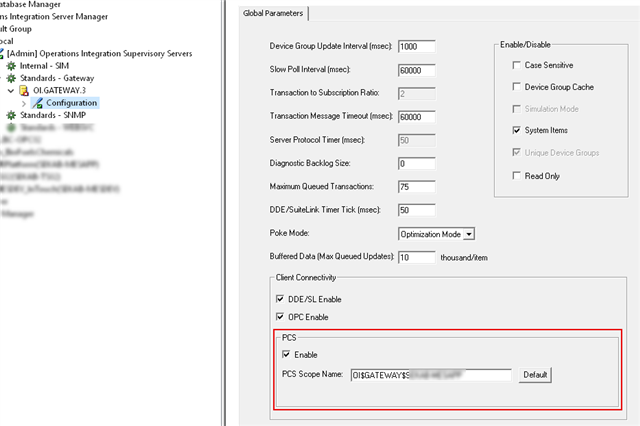Screen dimensions: 640x426
Task: Select Standards - Gateway tree item
Action: click(x=57, y=78)
